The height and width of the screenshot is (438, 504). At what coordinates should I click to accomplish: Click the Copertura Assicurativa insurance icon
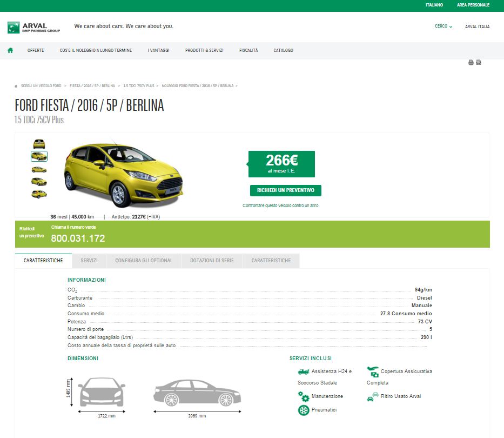pyautogui.click(x=373, y=371)
